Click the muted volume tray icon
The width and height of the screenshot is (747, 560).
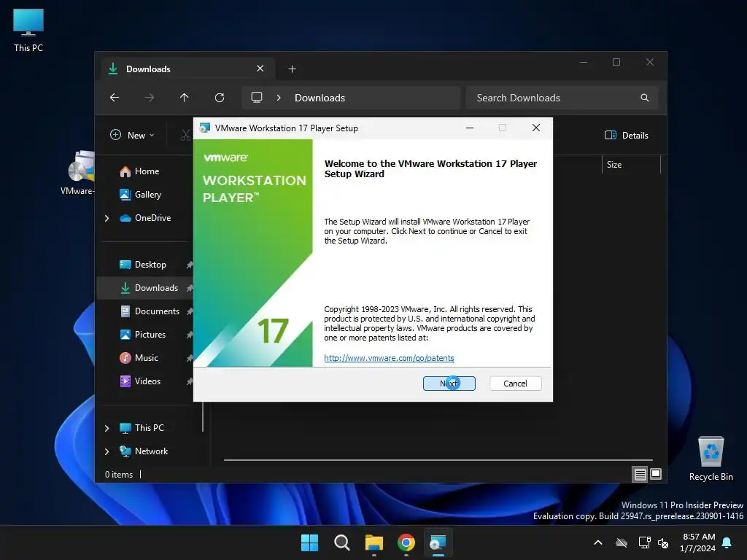pos(663,542)
